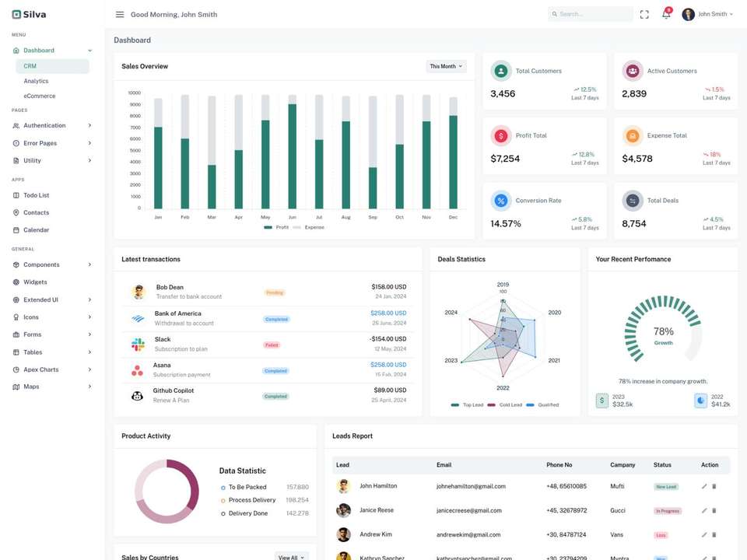Click the Todo List sidebar icon
The image size is (747, 560).
[x=16, y=195]
